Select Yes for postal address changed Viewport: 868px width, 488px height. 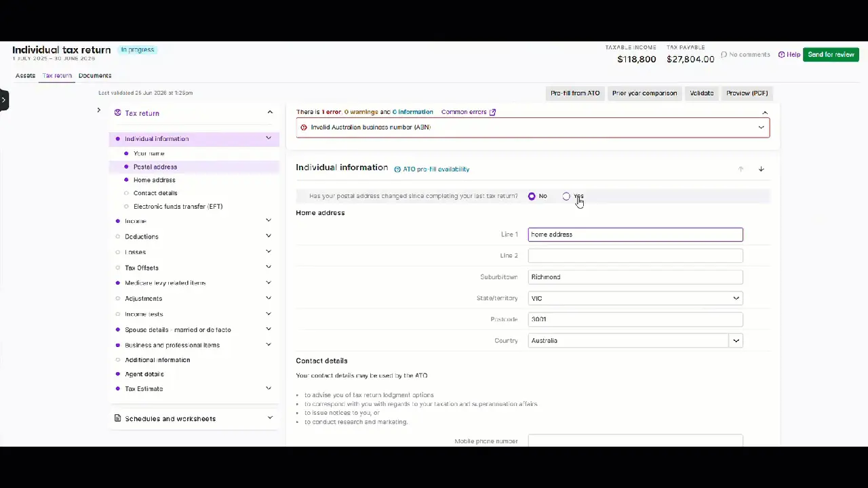(566, 197)
